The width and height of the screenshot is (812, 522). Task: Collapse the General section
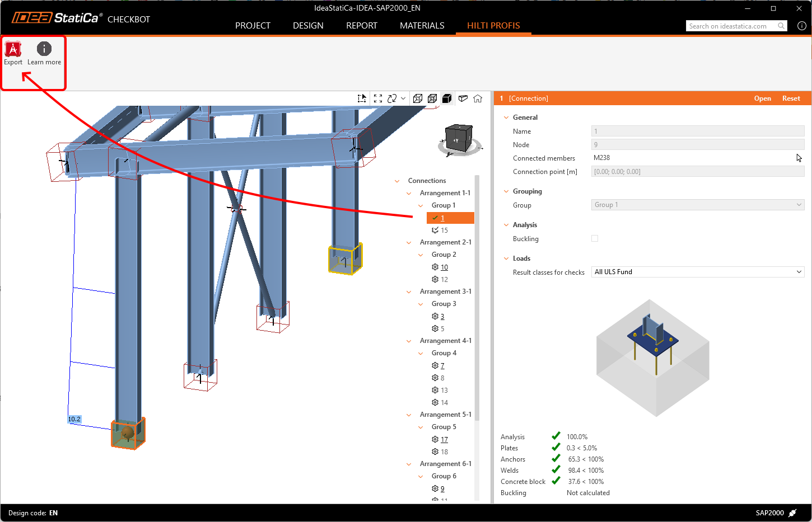[506, 117]
